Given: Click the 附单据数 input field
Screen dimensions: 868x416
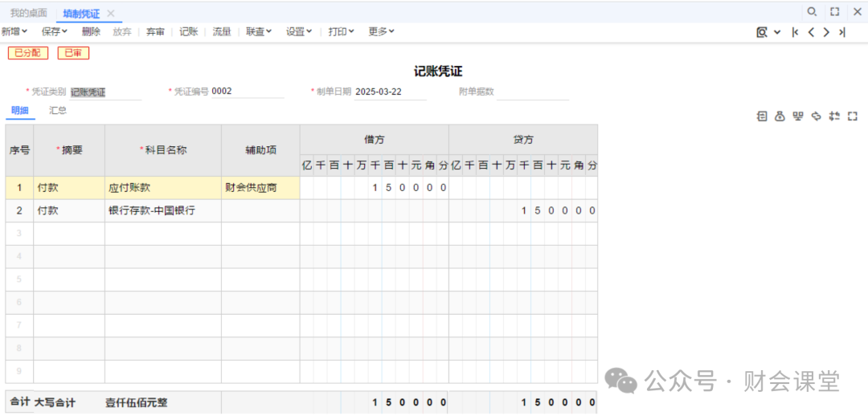Looking at the screenshot, I should point(532,92).
